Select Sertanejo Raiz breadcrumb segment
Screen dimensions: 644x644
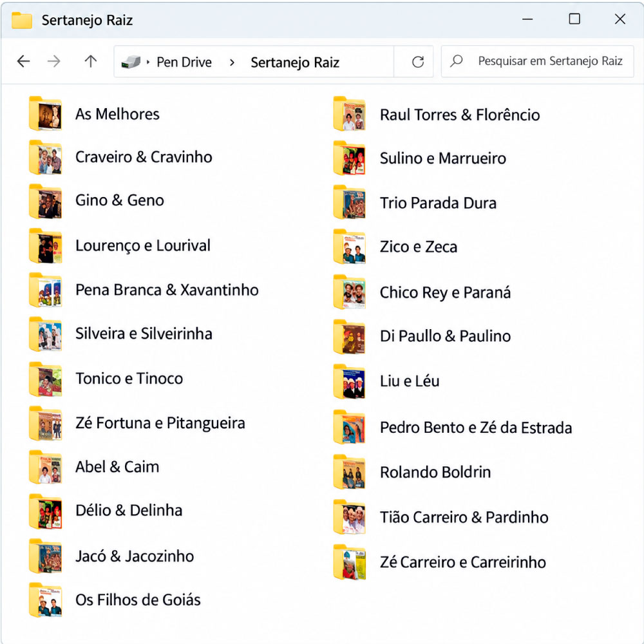pos(295,62)
